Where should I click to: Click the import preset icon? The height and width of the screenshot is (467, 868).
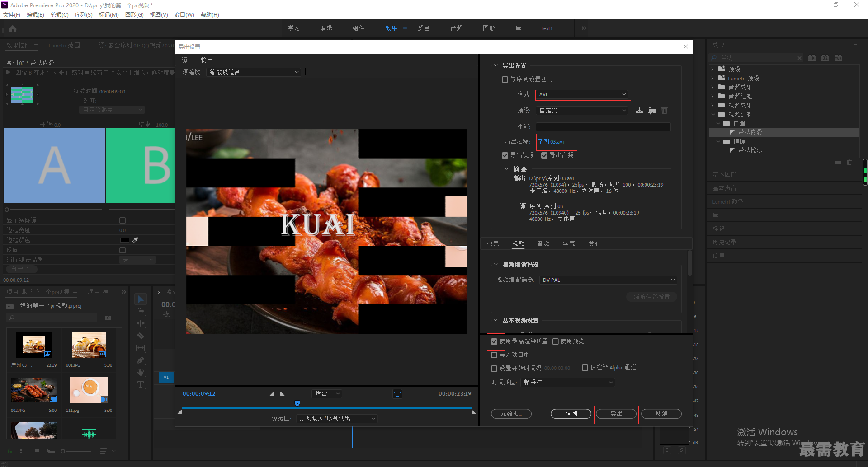click(651, 111)
